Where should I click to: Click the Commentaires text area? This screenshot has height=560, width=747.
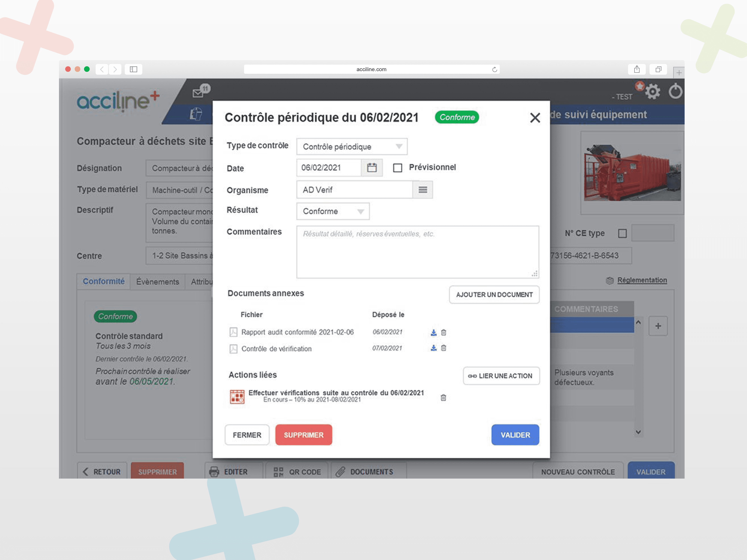pyautogui.click(x=418, y=252)
